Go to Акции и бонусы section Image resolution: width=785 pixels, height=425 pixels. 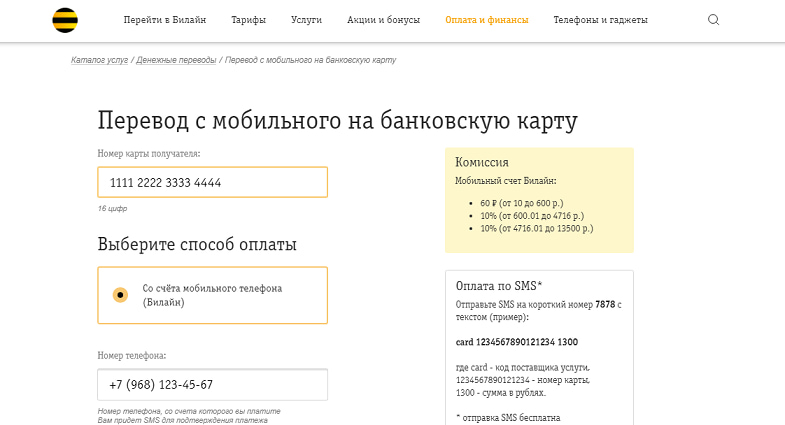click(383, 20)
